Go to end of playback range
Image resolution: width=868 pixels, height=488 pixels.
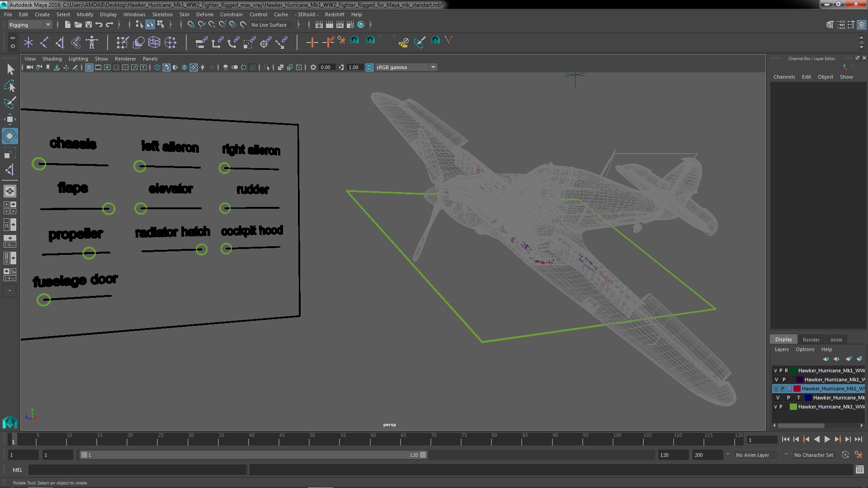point(859,439)
